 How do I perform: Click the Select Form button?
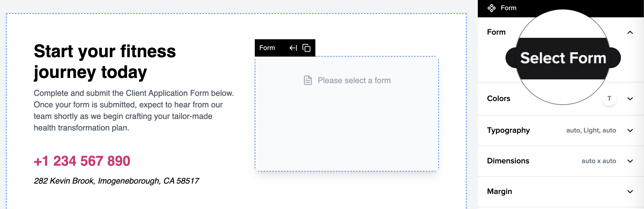point(563,58)
